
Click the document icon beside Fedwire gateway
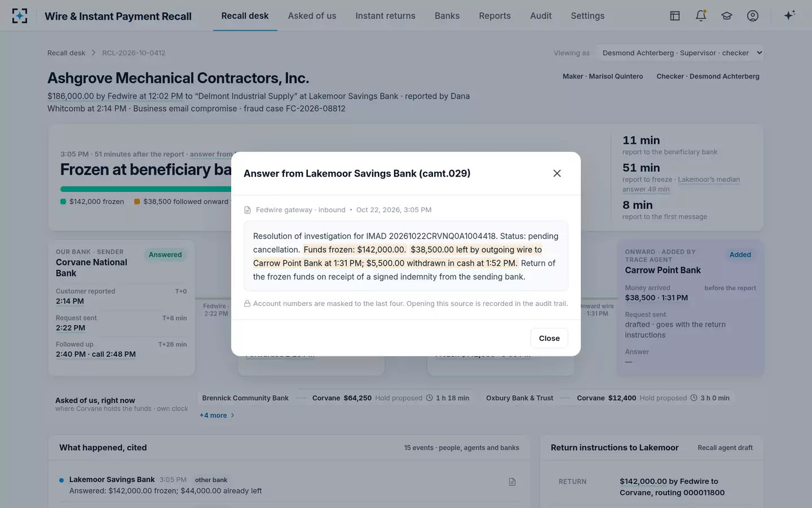click(248, 210)
